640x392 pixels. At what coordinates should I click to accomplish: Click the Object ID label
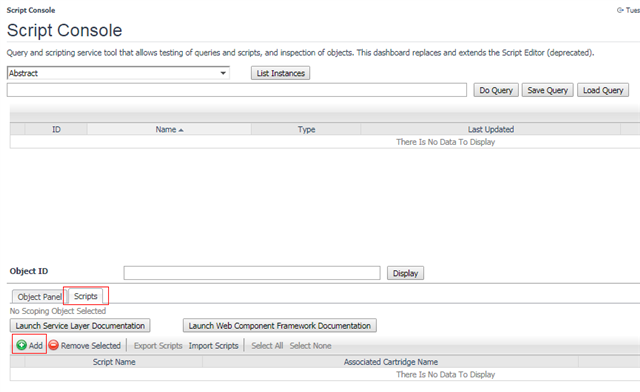pyautogui.click(x=29, y=271)
